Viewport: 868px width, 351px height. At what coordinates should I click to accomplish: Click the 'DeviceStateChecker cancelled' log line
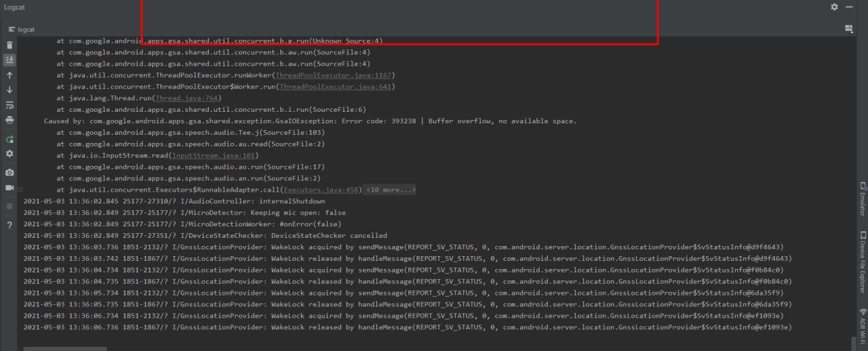205,236
